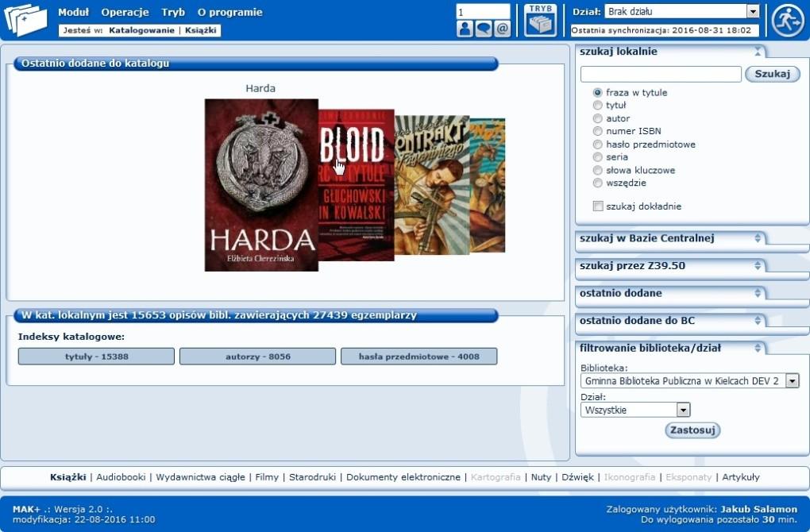Viewport: 810px width, 532px height.
Task: Select the fraza w tytule radio option
Action: point(598,92)
